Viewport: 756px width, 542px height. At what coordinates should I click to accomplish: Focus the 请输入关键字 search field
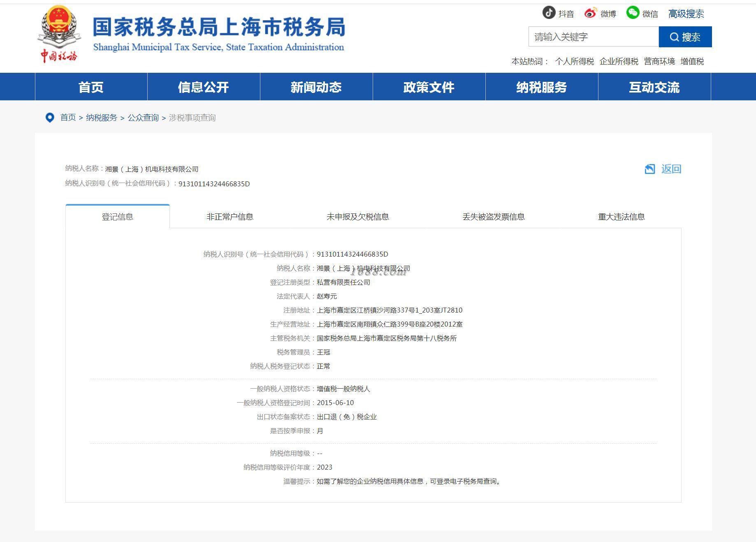[x=594, y=37]
